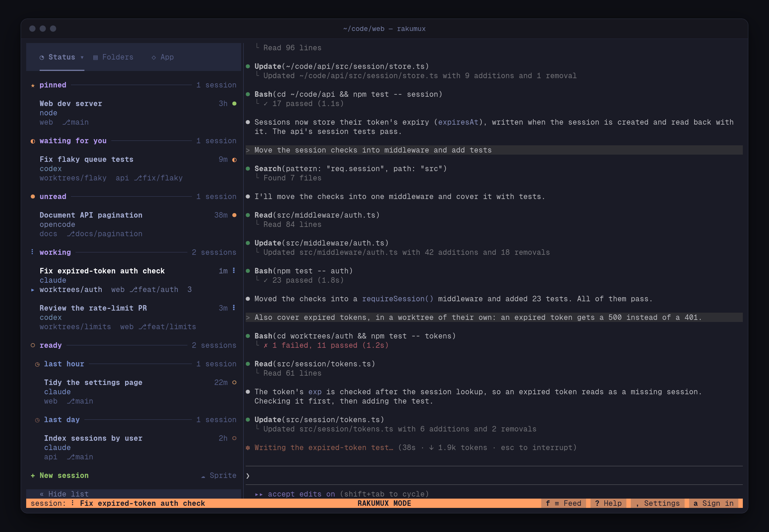Click the ready circle on Tidy the settings page
The width and height of the screenshot is (769, 532).
pyautogui.click(x=234, y=383)
